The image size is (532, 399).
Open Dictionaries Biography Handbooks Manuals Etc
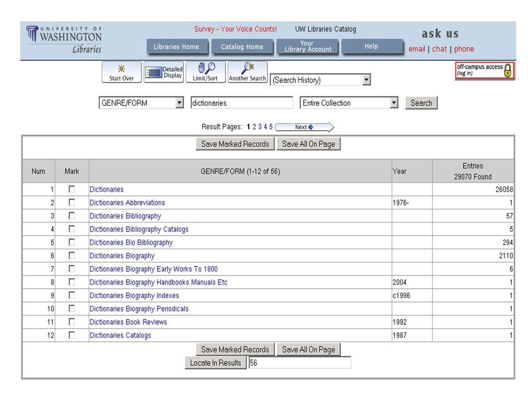(x=158, y=282)
